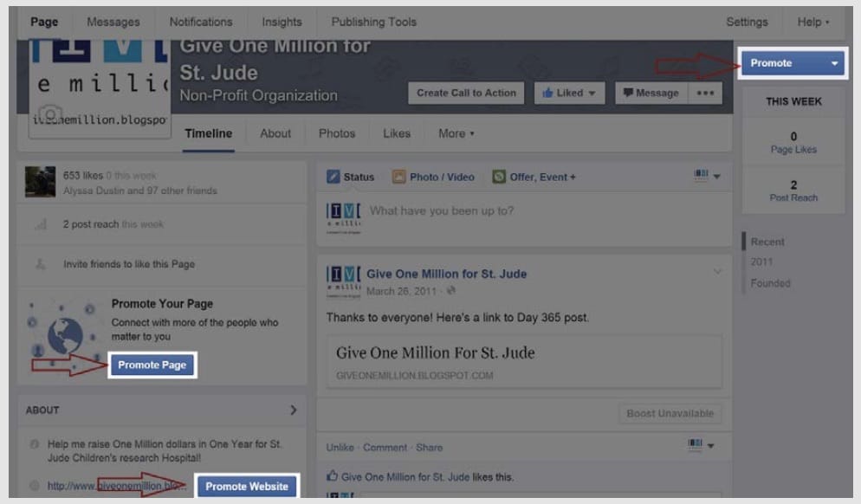Screen dimensions: 861x504
Task: Open the Page tab
Action: (x=44, y=22)
